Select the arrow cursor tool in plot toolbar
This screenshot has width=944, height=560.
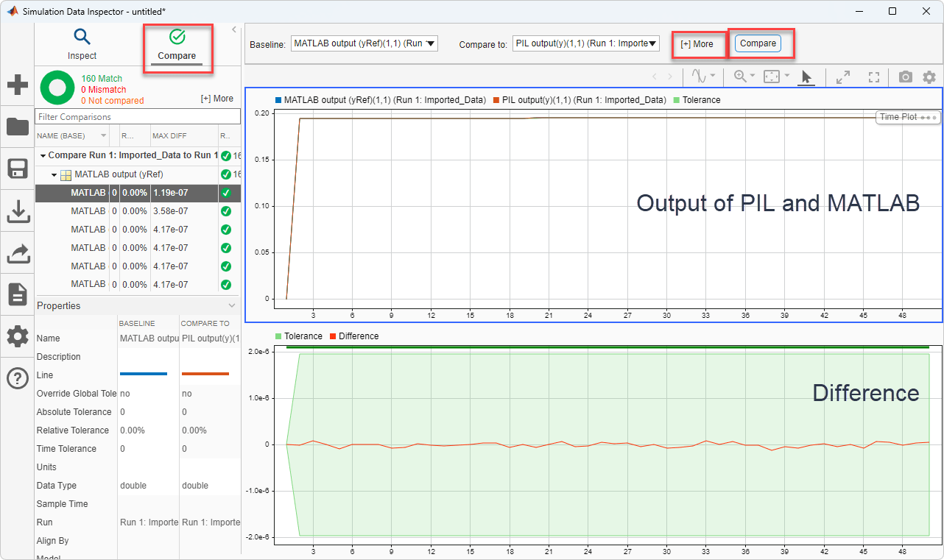coord(806,77)
